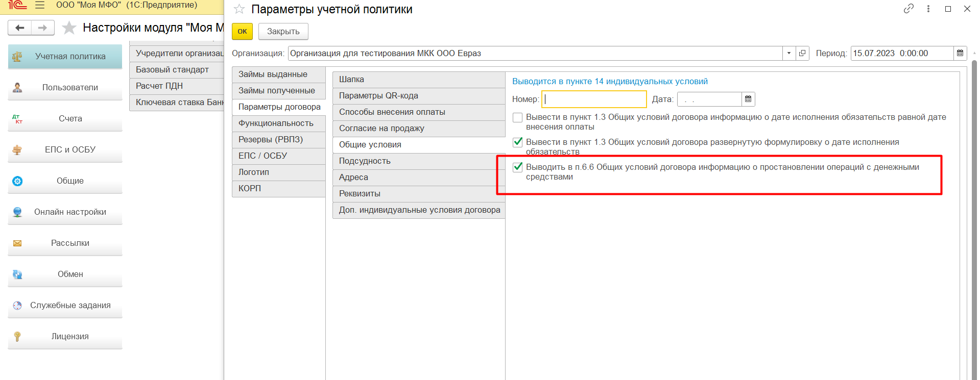Go back with the left arrow
Image resolution: width=980 pixels, height=380 pixels.
(x=20, y=28)
